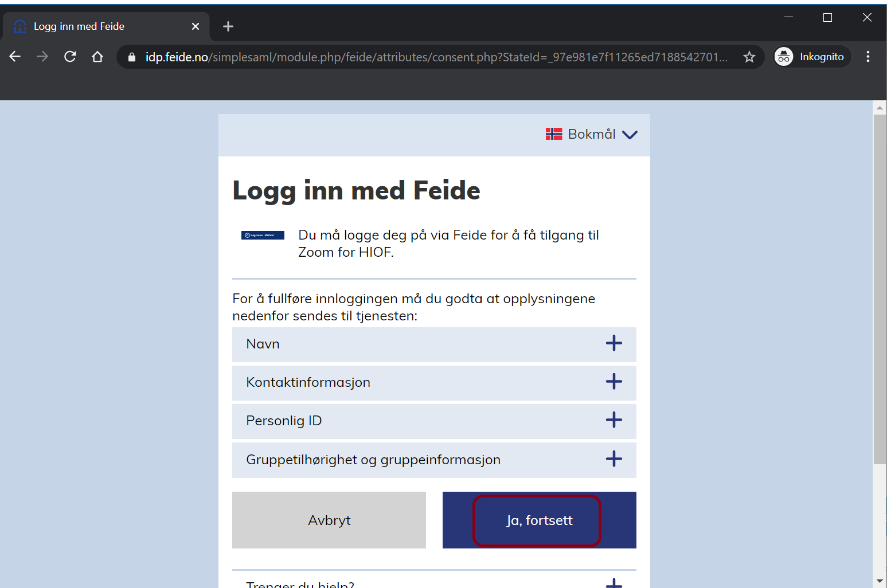
Task: Select the 'Logg inn med Feide' browser tab
Action: 106,26
